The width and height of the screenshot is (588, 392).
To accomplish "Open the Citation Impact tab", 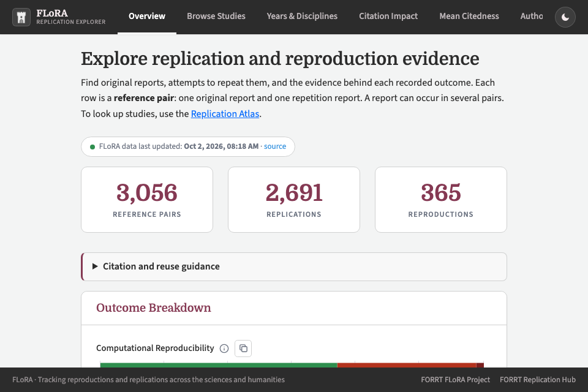I will [x=388, y=17].
